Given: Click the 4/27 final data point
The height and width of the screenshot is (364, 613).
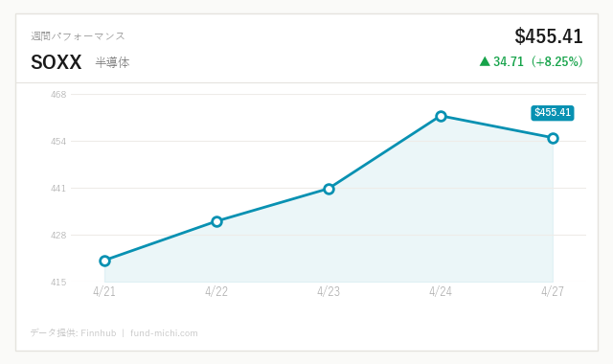Looking at the screenshot, I should (x=553, y=138).
